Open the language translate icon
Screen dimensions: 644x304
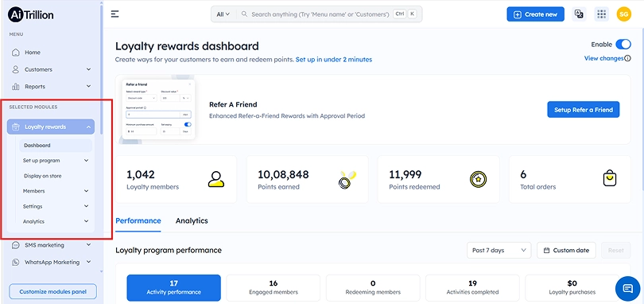pyautogui.click(x=579, y=14)
